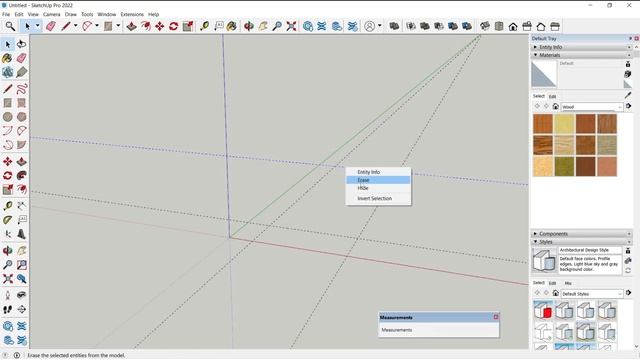Viewport: 640px width, 360px height.
Task: Select the Section Plane tool in the left toolbar
Action: (22, 310)
